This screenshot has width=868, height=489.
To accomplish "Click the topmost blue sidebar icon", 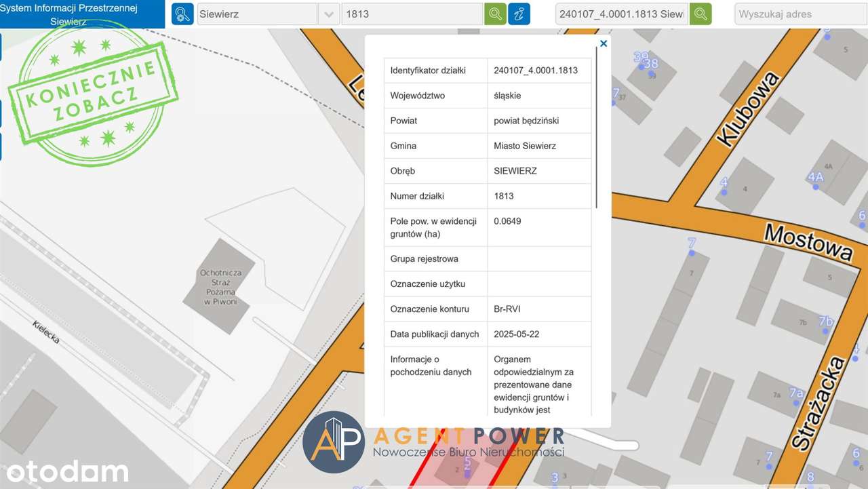I will coord(3,47).
